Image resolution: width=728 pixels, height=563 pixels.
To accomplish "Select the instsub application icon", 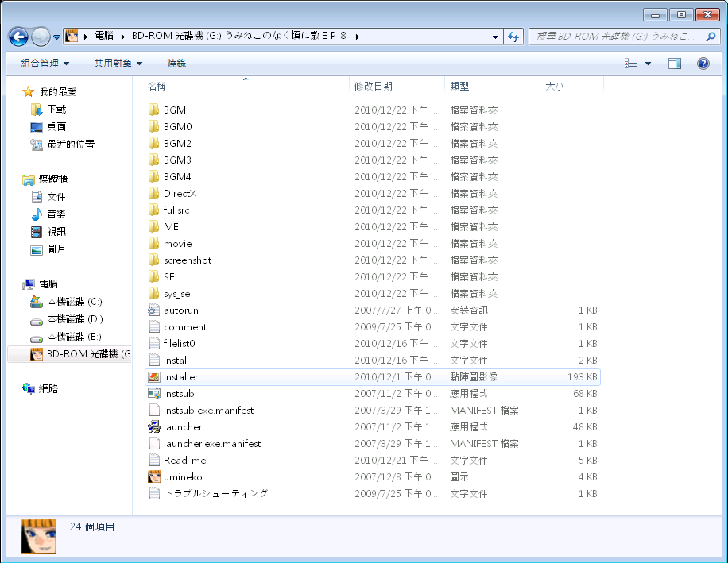I will pyautogui.click(x=153, y=394).
